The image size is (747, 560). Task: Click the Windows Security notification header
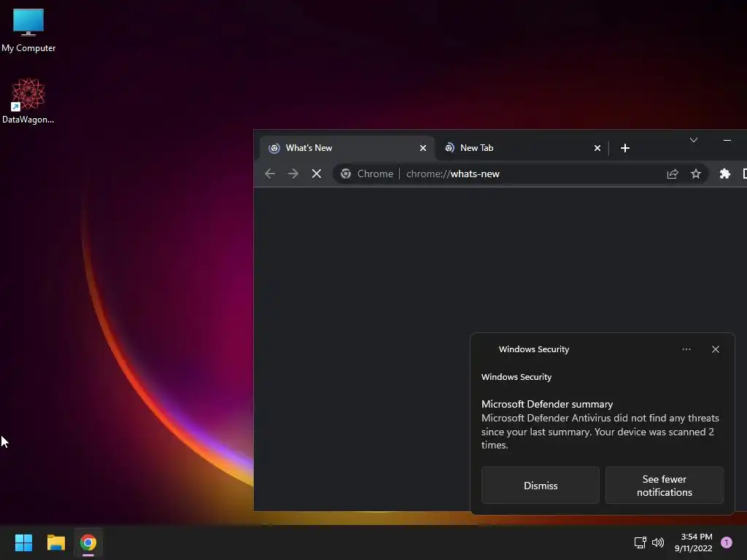tap(533, 349)
